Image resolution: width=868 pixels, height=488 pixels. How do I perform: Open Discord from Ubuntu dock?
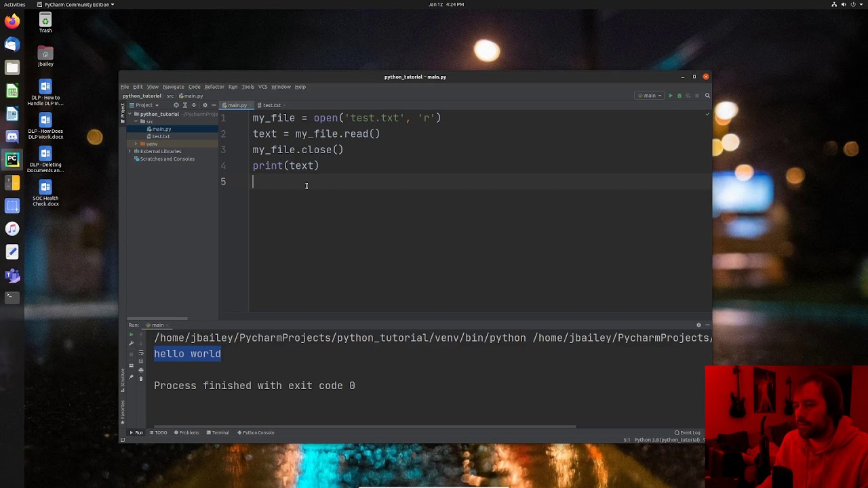[12, 137]
